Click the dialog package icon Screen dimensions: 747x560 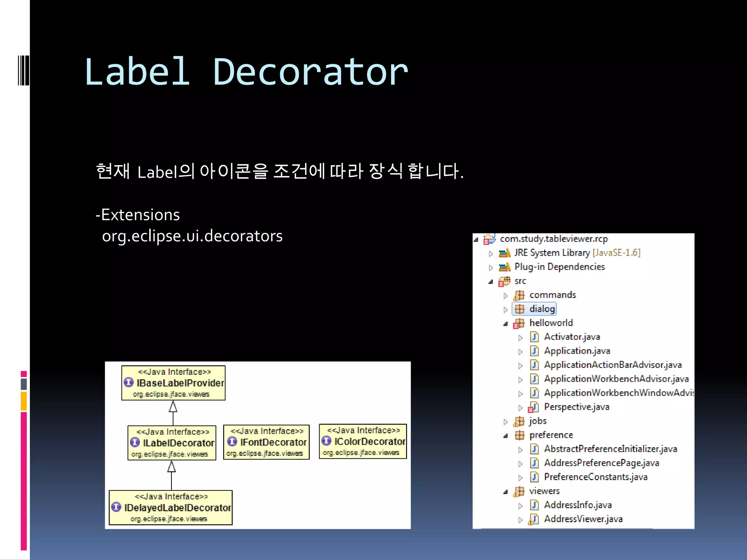point(519,309)
